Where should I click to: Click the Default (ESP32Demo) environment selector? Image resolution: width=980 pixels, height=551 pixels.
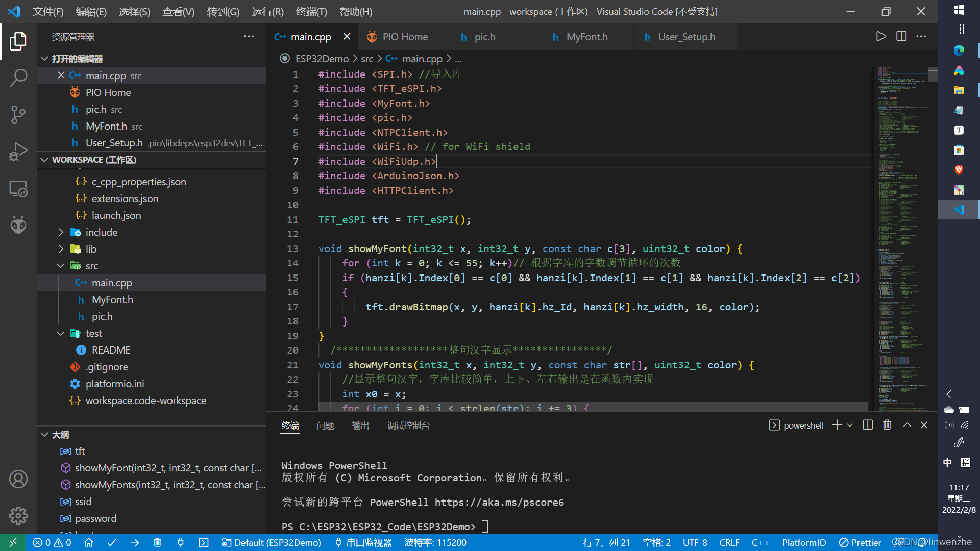(x=272, y=543)
